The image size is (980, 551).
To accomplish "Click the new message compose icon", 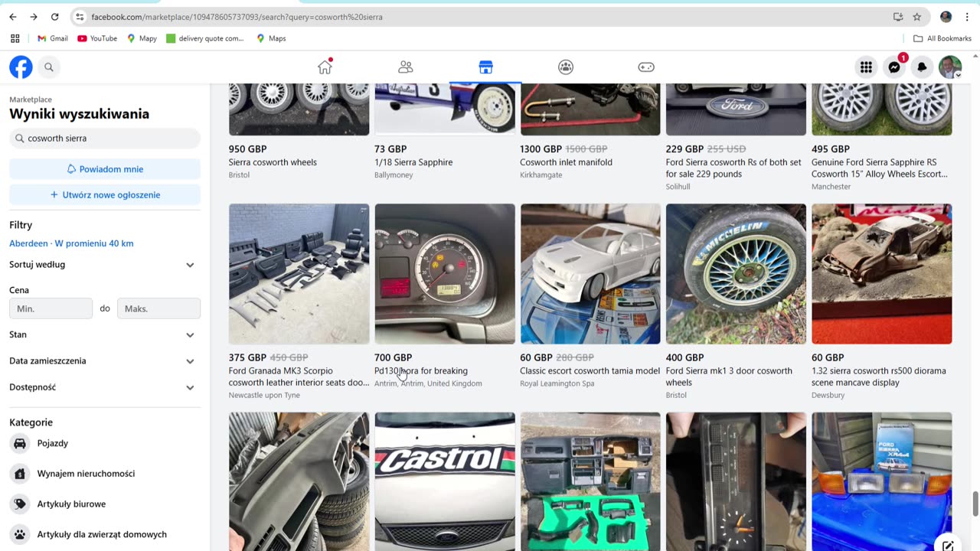I will [948, 546].
